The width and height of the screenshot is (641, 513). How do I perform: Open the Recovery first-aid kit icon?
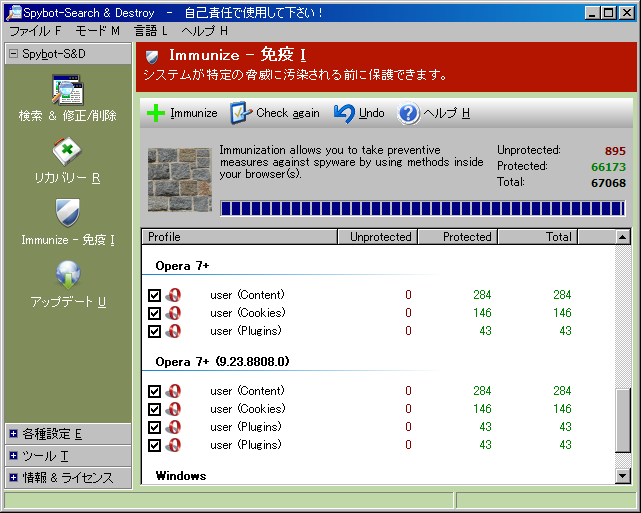67,152
